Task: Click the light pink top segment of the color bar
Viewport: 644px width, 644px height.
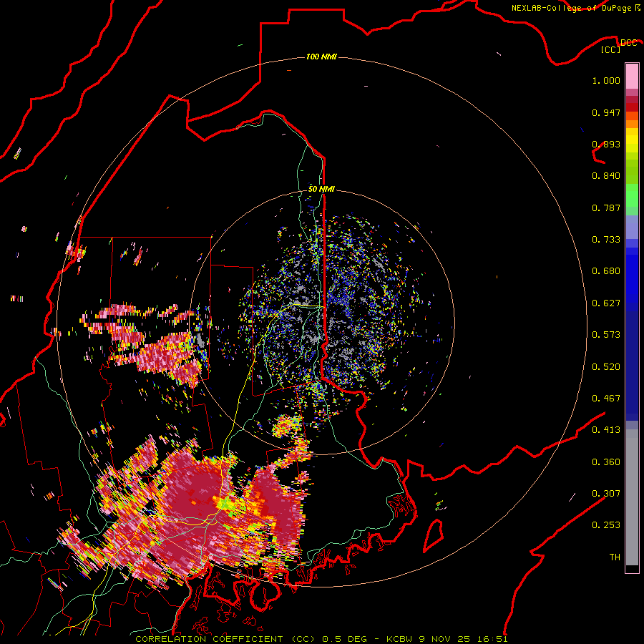Action: (632, 76)
